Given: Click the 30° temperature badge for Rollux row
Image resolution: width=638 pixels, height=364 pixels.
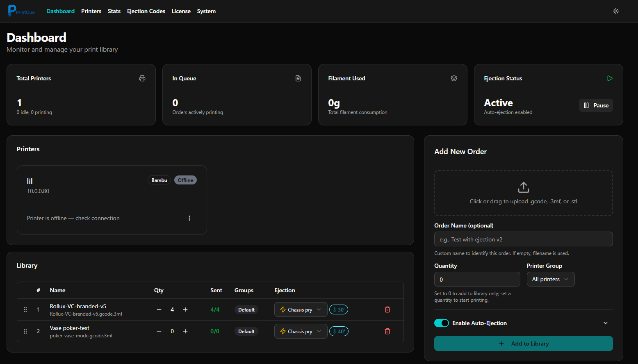Looking at the screenshot, I should pyautogui.click(x=339, y=309).
